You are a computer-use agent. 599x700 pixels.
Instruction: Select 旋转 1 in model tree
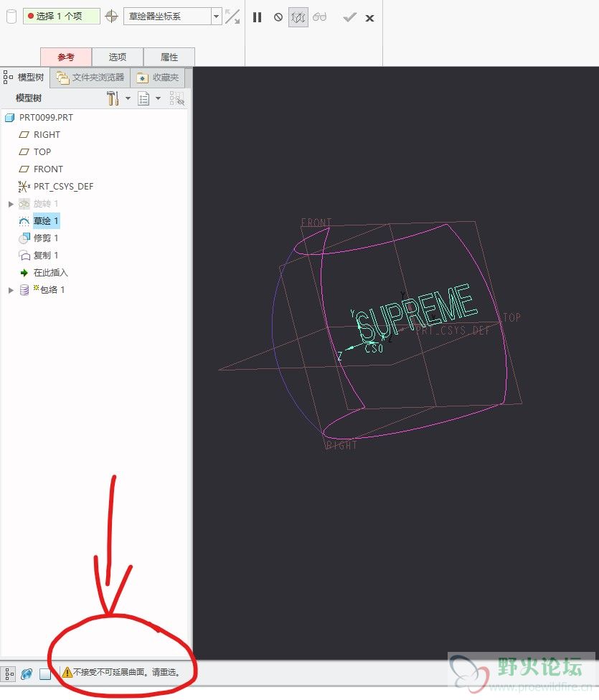[45, 204]
